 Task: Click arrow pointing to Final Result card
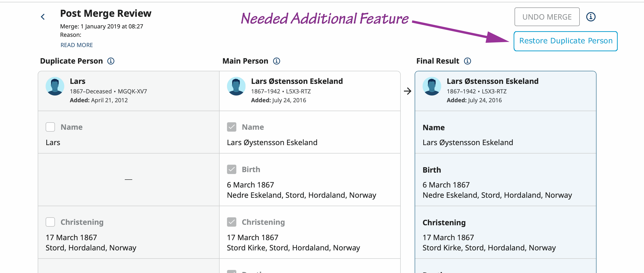tap(407, 91)
